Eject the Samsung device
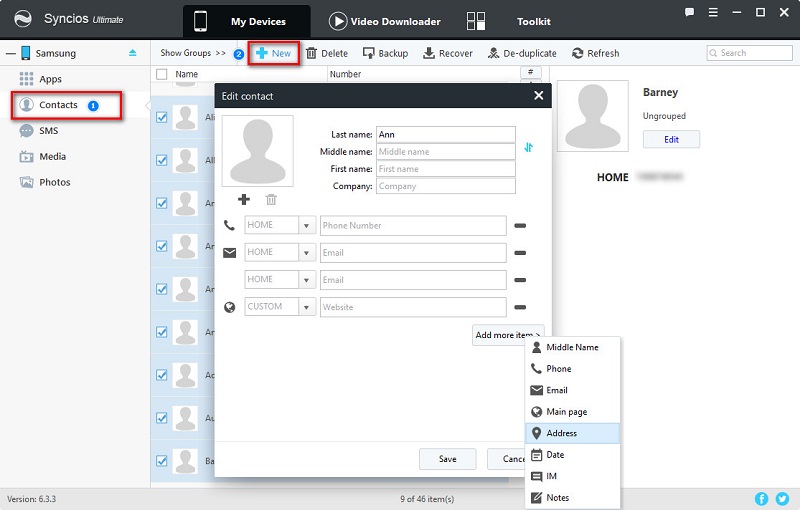Viewport: 800px width, 510px height. pyautogui.click(x=133, y=53)
